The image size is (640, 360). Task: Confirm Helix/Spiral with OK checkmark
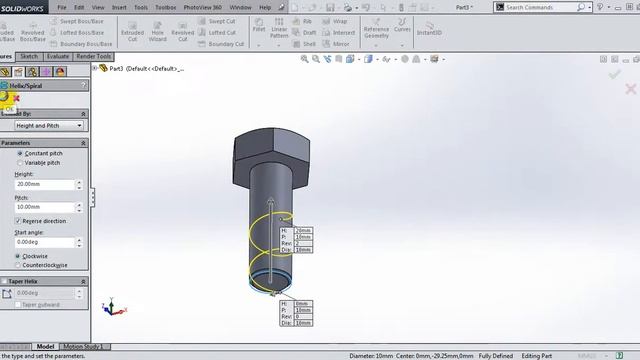[x=4, y=97]
